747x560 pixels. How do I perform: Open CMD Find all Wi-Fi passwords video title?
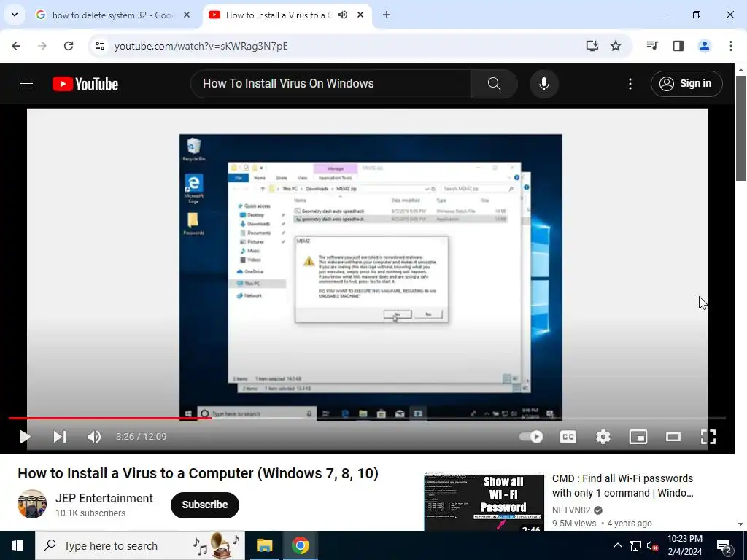click(623, 486)
